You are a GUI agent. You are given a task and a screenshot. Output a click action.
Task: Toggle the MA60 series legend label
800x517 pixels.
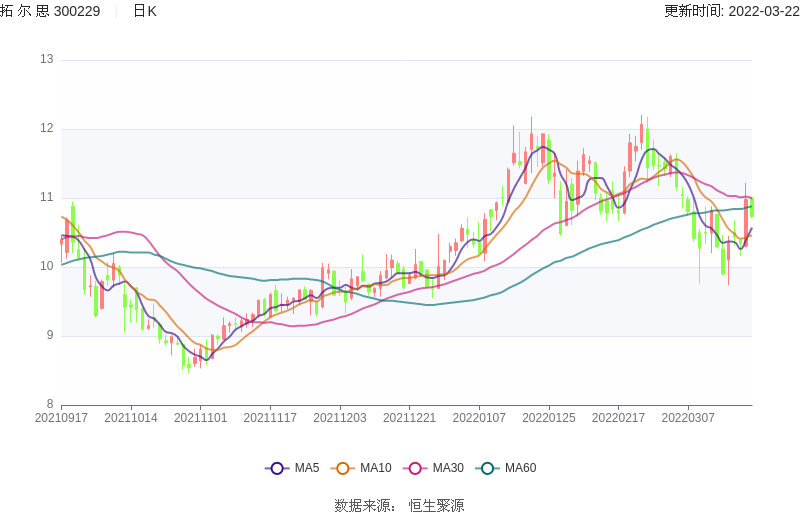click(520, 468)
